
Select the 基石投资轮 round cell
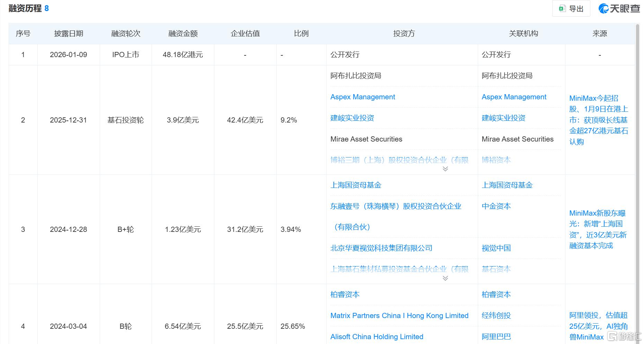(126, 120)
